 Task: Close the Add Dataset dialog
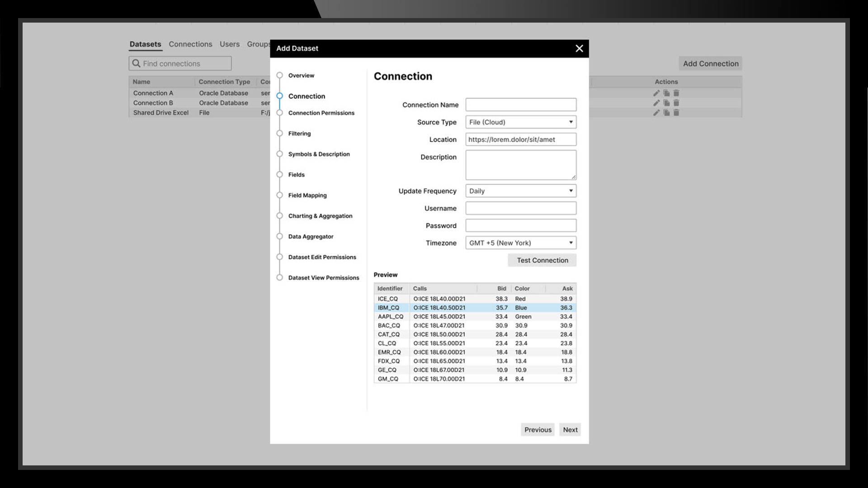[579, 48]
